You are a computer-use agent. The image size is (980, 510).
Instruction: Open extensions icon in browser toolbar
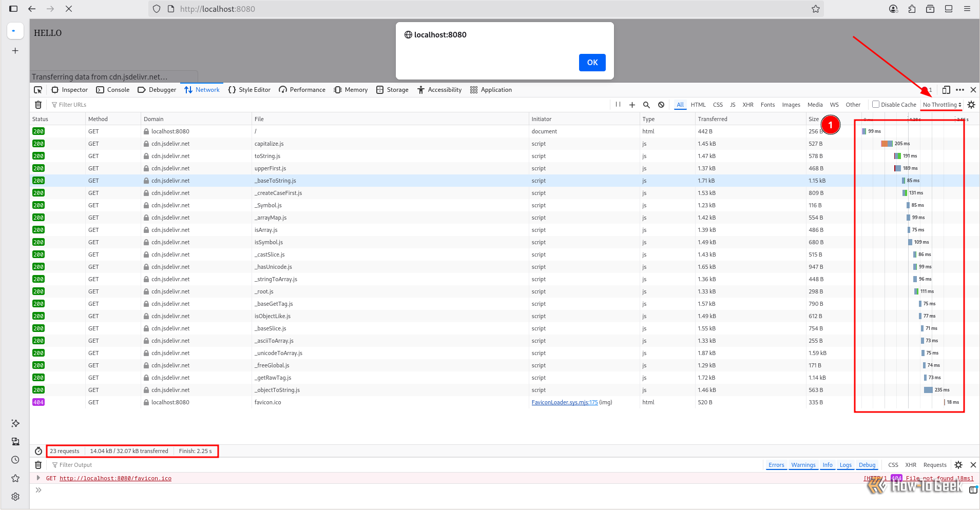tap(912, 9)
